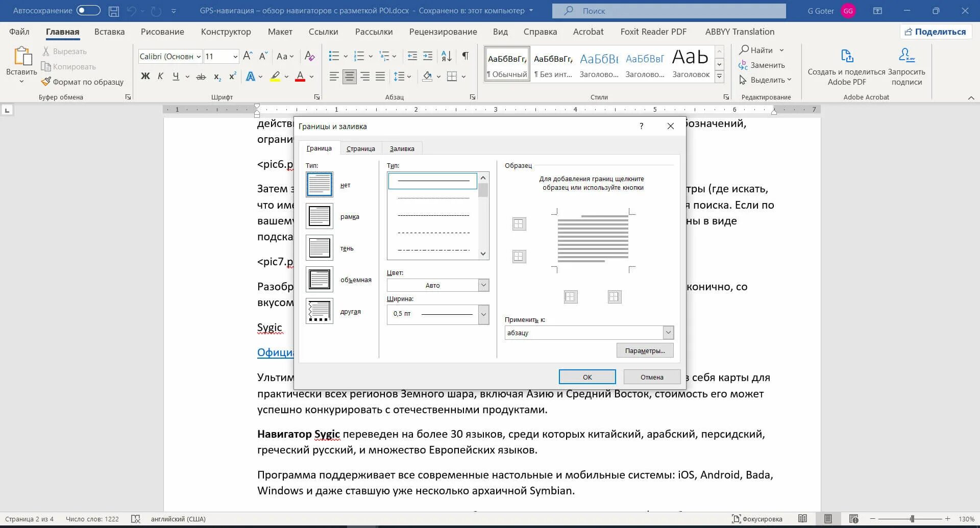Toggle the top border preview button
Viewport: 980px width, 528px height.
519,224
